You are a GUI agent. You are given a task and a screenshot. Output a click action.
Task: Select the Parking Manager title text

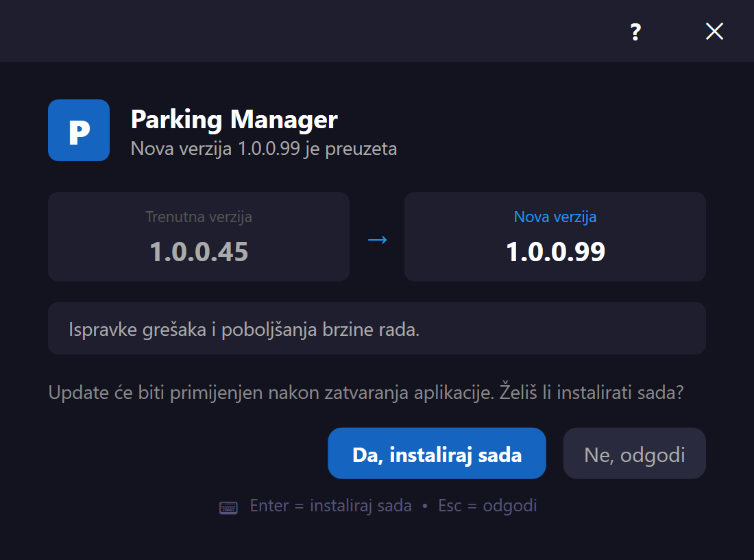click(x=234, y=120)
